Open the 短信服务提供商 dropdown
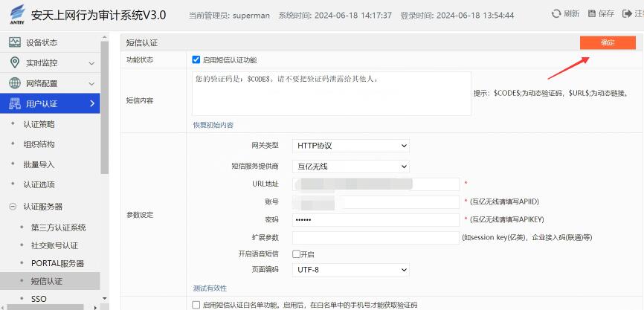 point(350,167)
